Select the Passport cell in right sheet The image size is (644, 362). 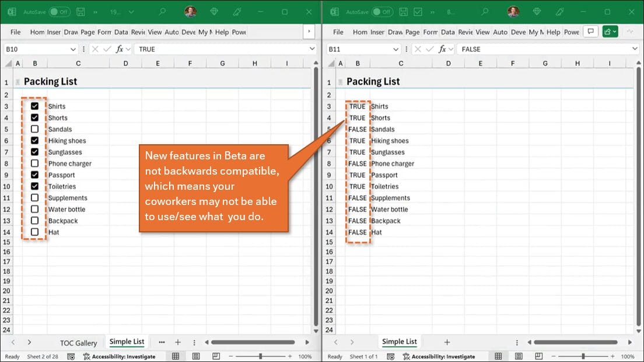pyautogui.click(x=384, y=175)
